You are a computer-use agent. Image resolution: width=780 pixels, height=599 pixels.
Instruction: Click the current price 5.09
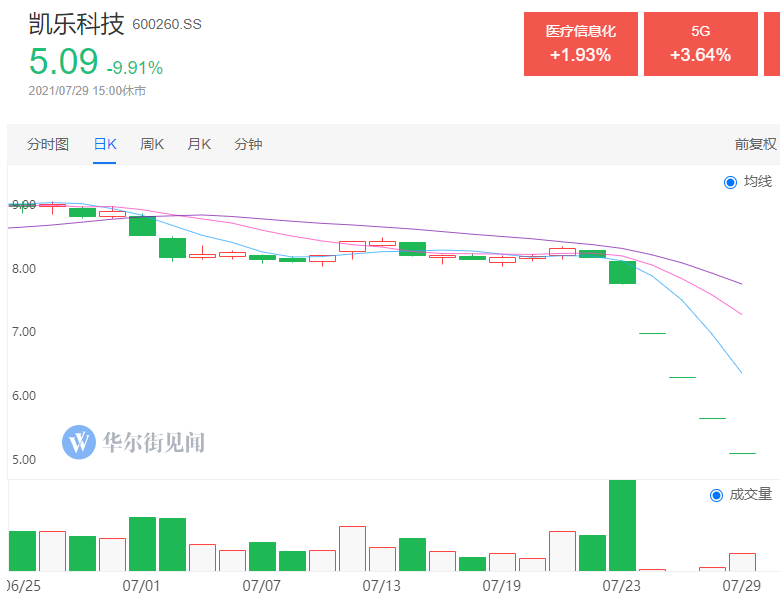pyautogui.click(x=63, y=63)
